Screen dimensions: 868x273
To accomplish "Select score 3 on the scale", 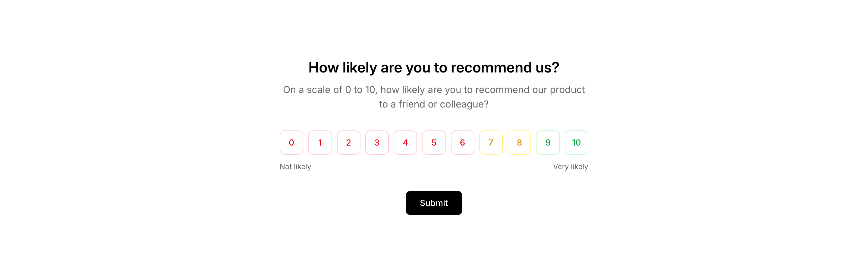I will pos(377,143).
